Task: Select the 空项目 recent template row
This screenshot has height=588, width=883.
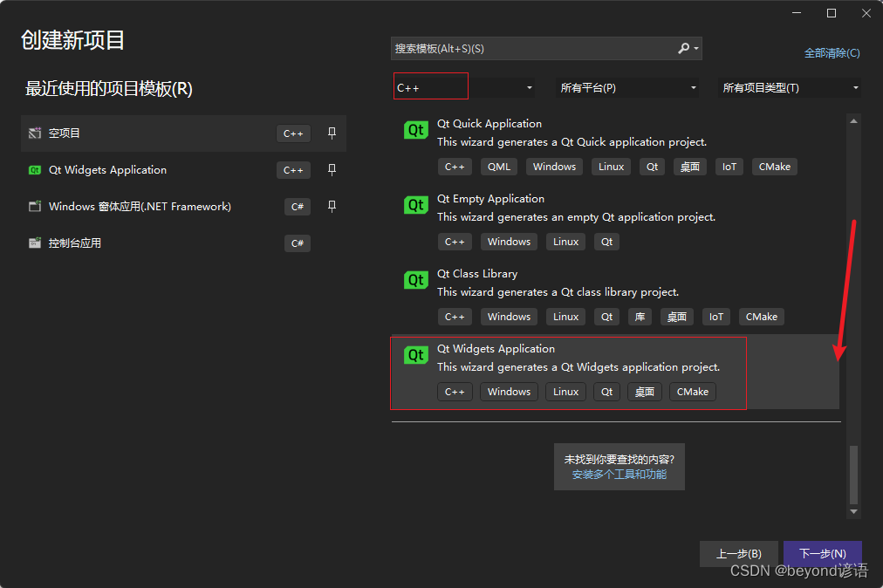Action: point(183,133)
